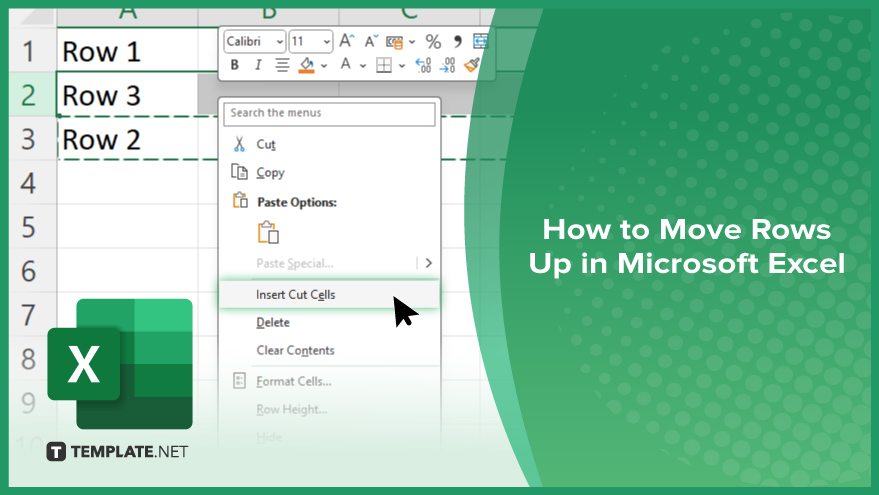Open the font color dropdown arrow
879x495 pixels.
tap(363, 66)
